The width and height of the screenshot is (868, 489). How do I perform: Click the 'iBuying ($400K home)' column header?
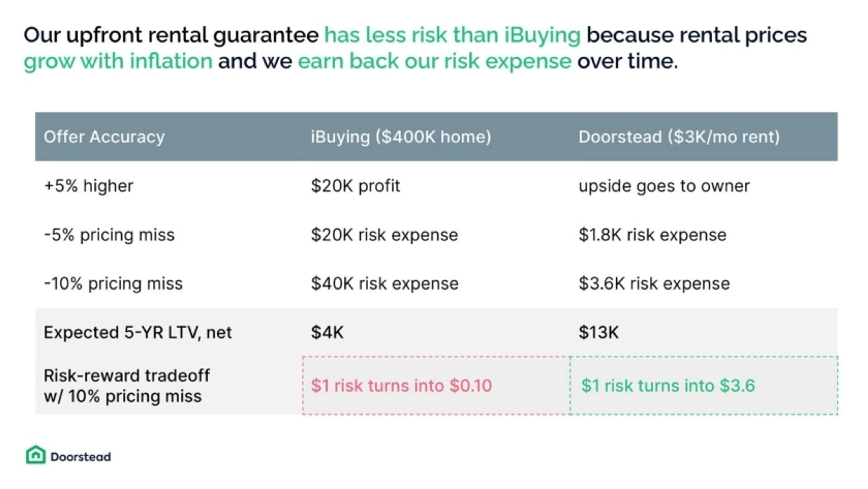coord(401,137)
